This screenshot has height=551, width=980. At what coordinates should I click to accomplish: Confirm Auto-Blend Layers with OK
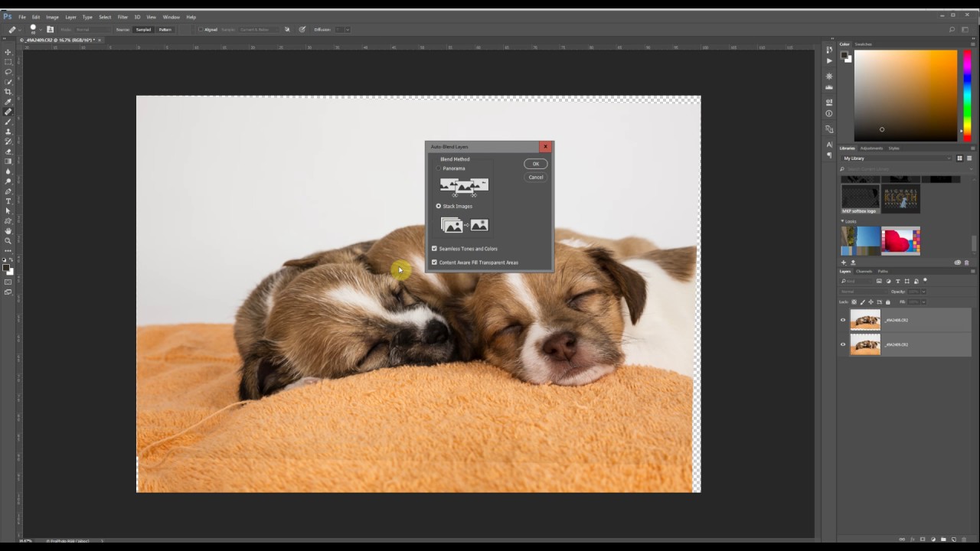536,164
